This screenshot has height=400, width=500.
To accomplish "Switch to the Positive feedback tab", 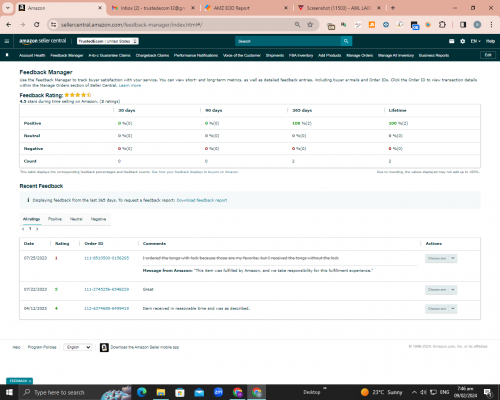I will [55, 219].
